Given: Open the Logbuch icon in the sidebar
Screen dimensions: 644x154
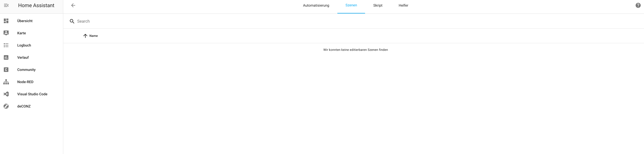Looking at the screenshot, I should click(6, 45).
